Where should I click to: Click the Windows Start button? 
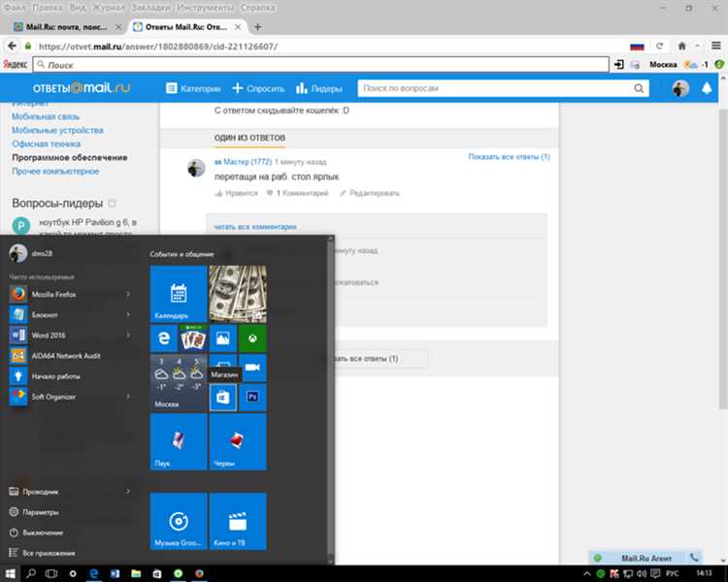pyautogui.click(x=11, y=573)
